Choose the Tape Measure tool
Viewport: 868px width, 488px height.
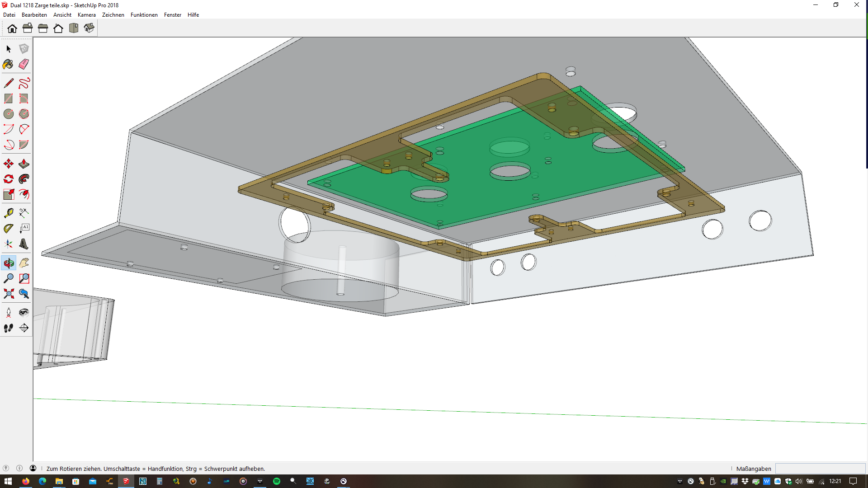8,213
